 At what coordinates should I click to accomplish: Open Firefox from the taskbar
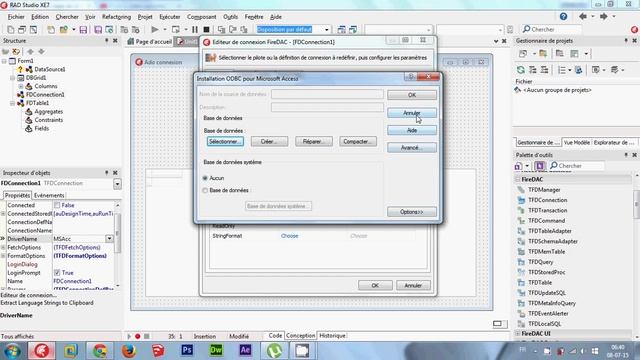[129, 350]
